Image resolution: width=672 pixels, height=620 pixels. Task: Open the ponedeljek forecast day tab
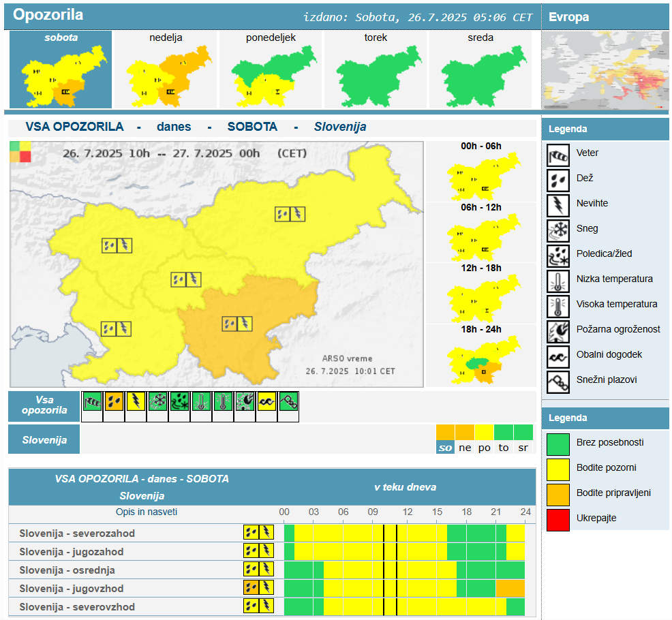click(271, 69)
